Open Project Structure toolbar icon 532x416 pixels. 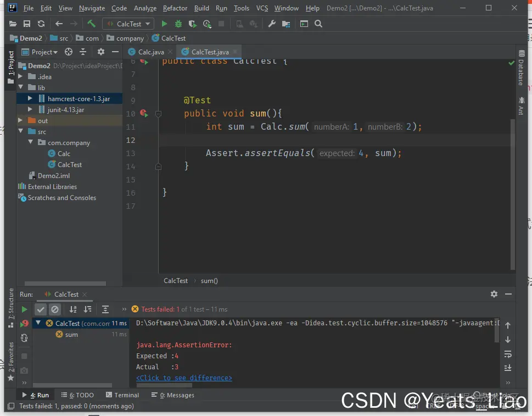pos(286,24)
